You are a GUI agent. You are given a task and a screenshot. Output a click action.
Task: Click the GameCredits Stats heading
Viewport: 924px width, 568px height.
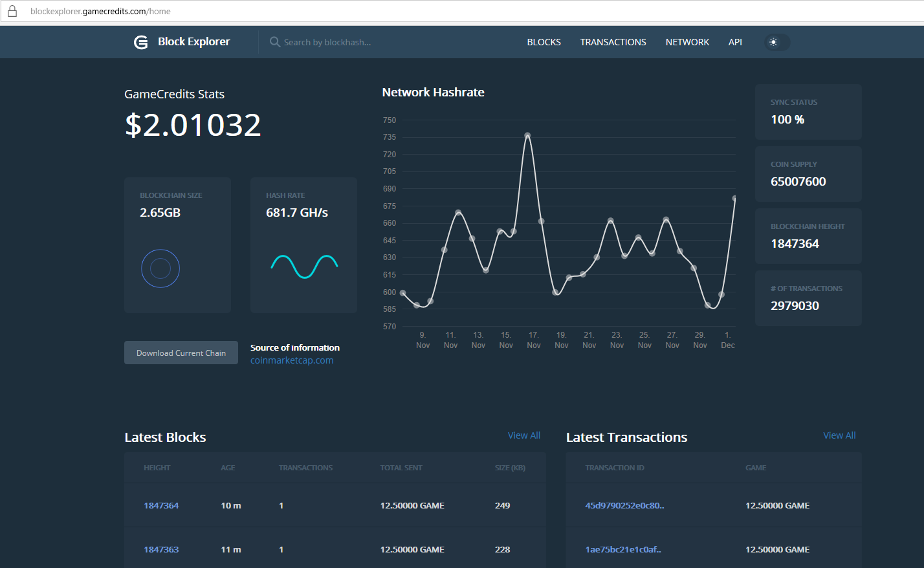[174, 94]
